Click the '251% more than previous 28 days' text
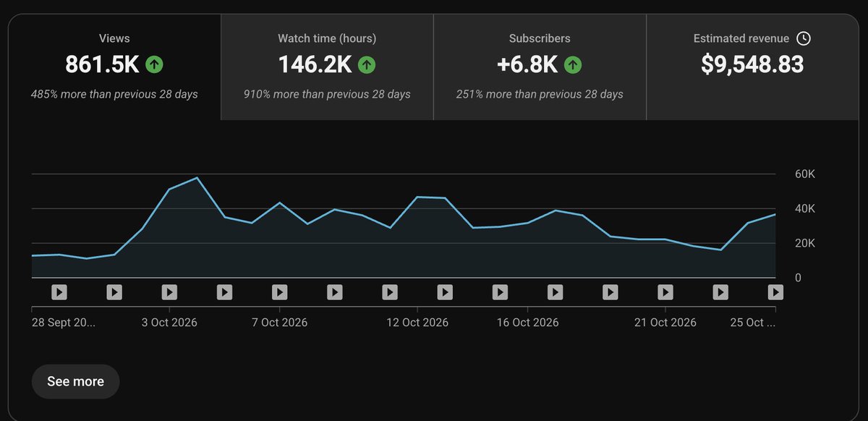Viewport: 868px width, 421px height. 540,94
